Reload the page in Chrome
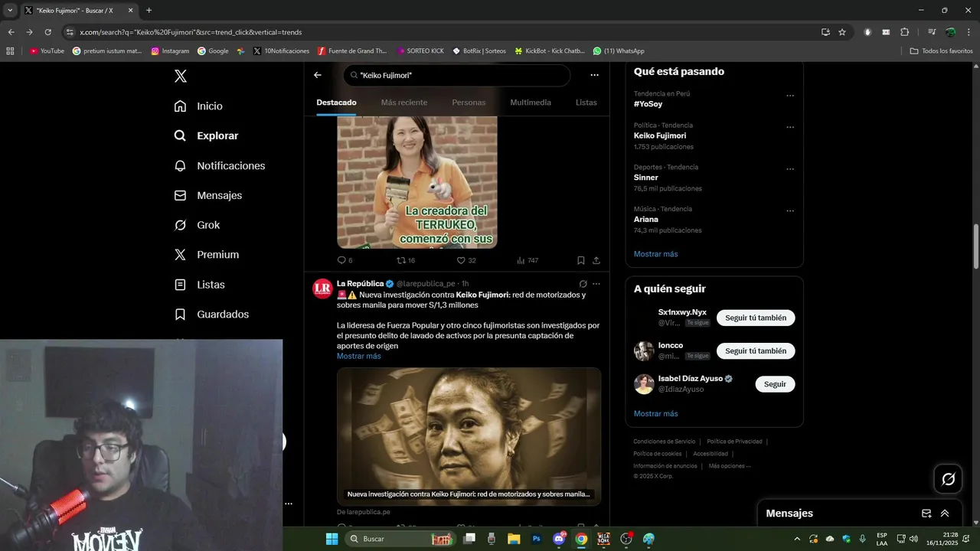The width and height of the screenshot is (980, 551). [x=47, y=32]
